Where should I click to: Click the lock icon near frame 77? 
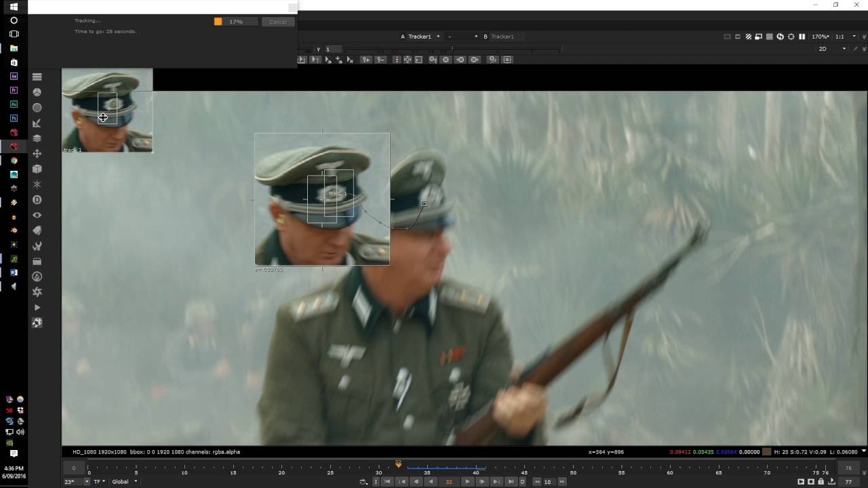point(821,481)
